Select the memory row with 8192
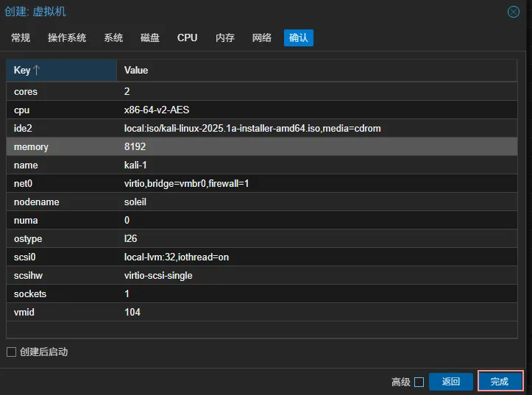 [x=265, y=147]
